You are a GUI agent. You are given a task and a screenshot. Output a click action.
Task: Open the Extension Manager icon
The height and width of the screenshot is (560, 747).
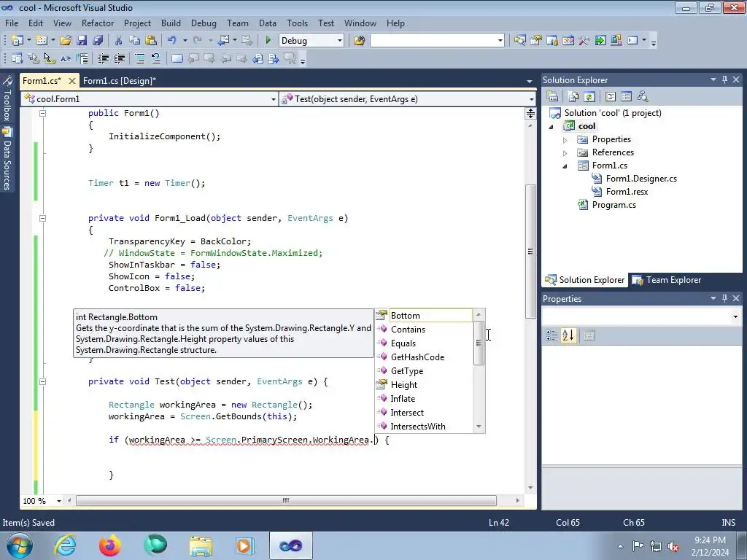(x=616, y=41)
